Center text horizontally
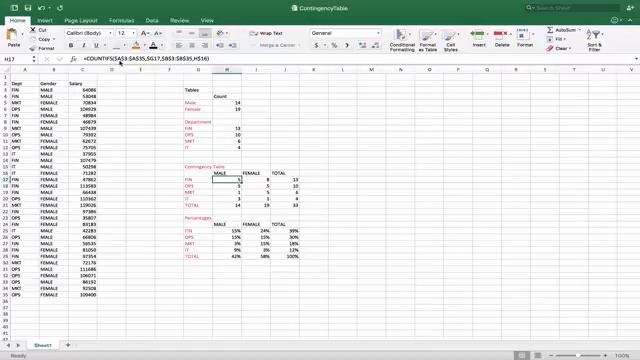The height and width of the screenshot is (360, 640). pos(192,45)
